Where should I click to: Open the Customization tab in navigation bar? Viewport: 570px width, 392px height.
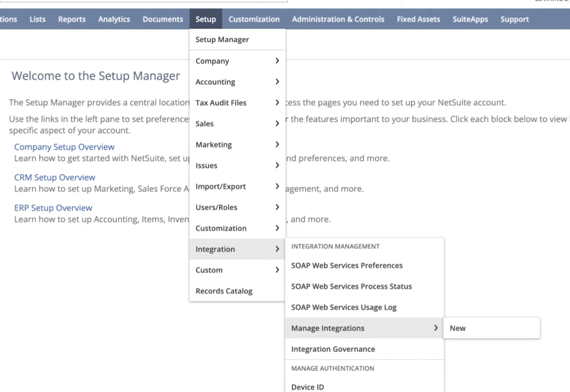(x=254, y=19)
